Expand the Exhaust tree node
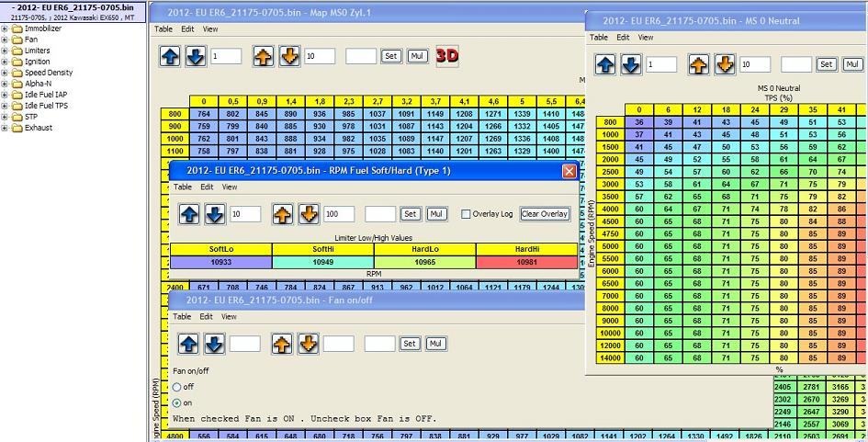The width and height of the screenshot is (868, 442). [6, 128]
